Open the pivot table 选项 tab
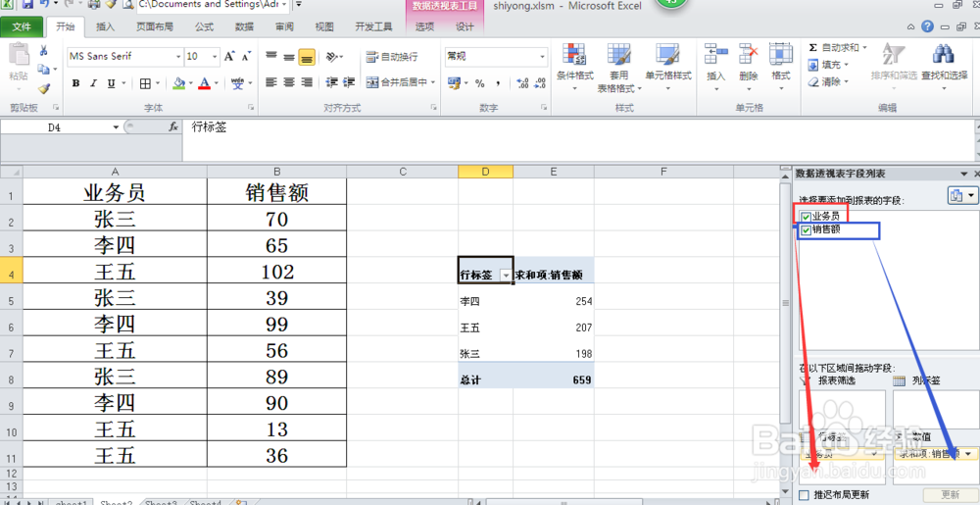This screenshot has width=980, height=505. (424, 26)
